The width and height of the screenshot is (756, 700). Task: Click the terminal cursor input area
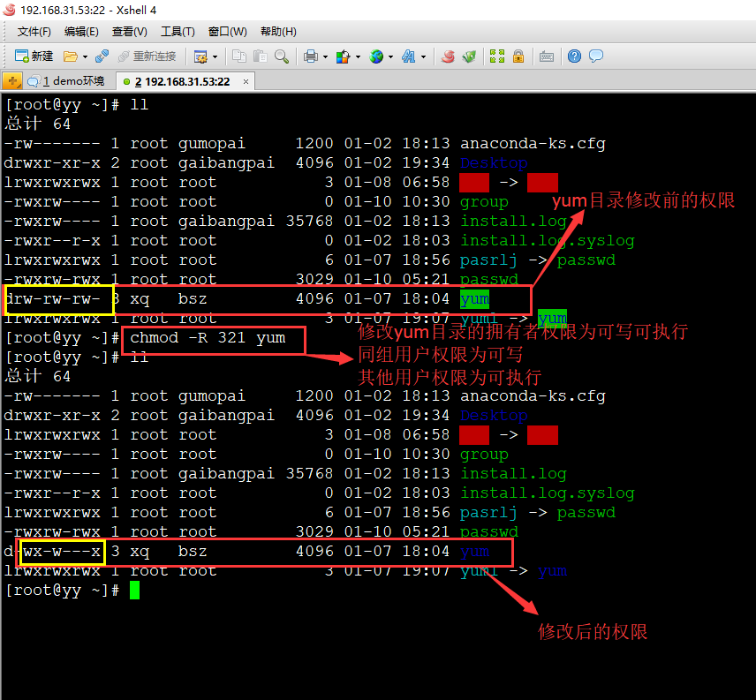pos(132,590)
